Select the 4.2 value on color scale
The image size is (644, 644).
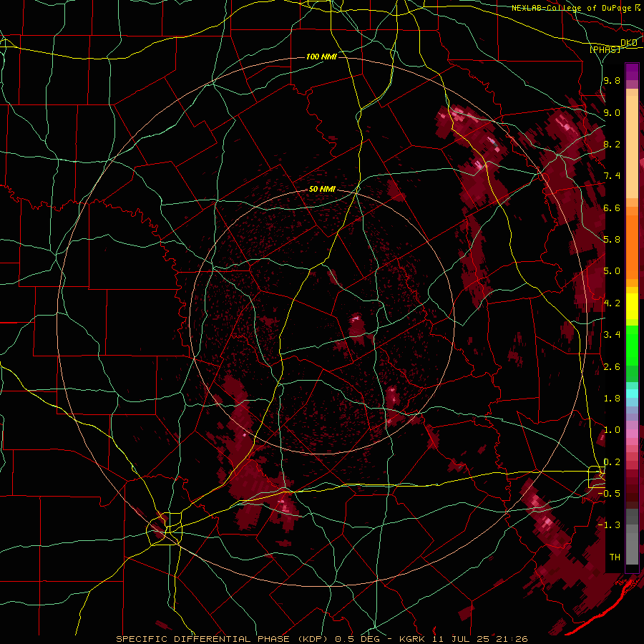point(612,303)
